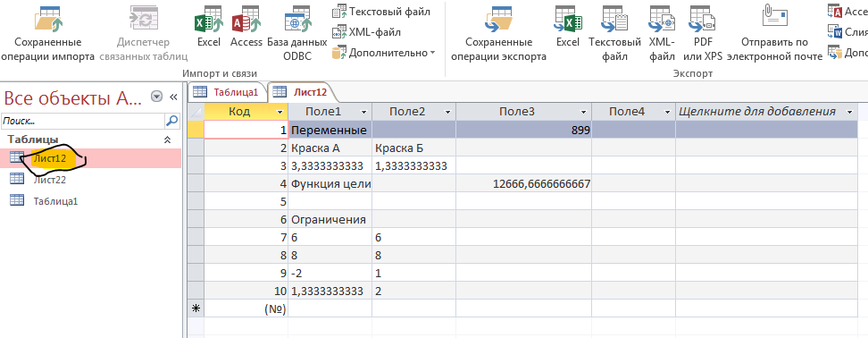Click the new record row selector with asterisk
The image size is (868, 338).
coord(196,309)
